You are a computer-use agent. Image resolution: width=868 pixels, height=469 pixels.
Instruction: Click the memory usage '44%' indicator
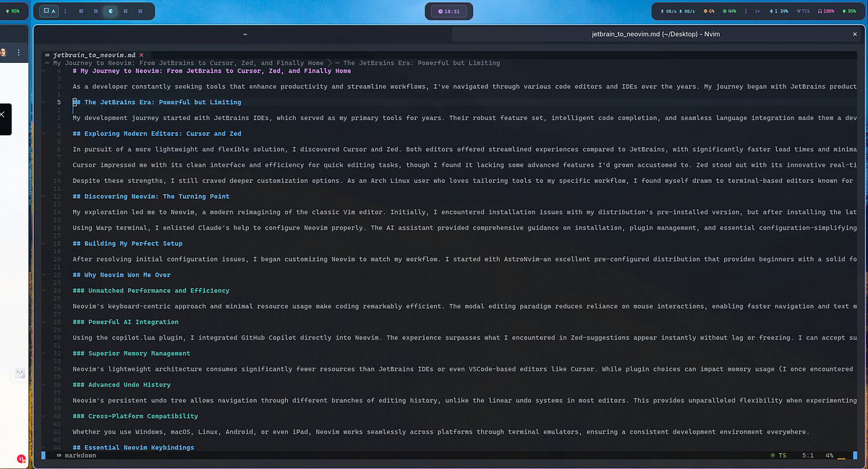point(729,11)
